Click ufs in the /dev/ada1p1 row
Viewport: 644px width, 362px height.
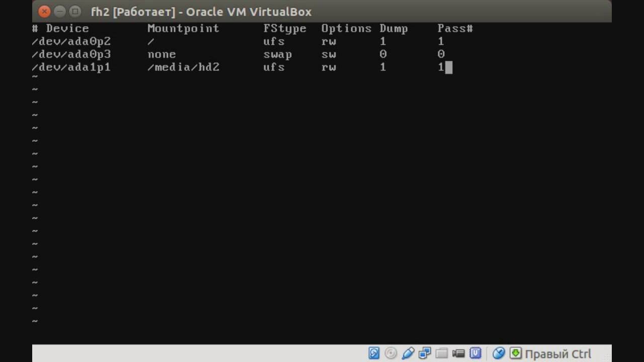274,67
